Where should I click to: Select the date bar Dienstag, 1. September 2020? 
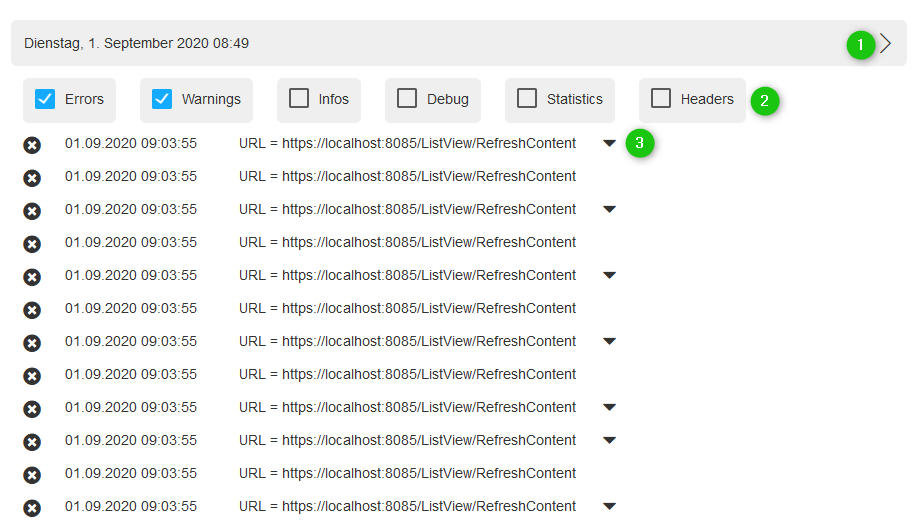point(459,43)
